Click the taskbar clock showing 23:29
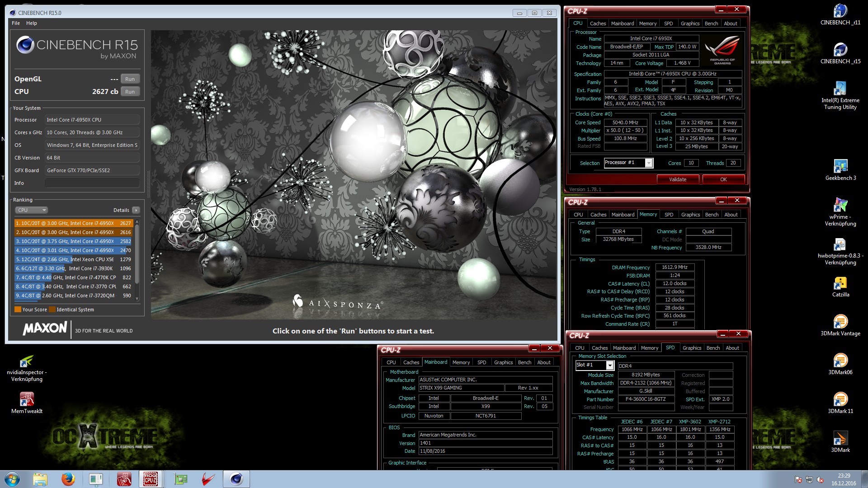868x488 pixels. 844,479
